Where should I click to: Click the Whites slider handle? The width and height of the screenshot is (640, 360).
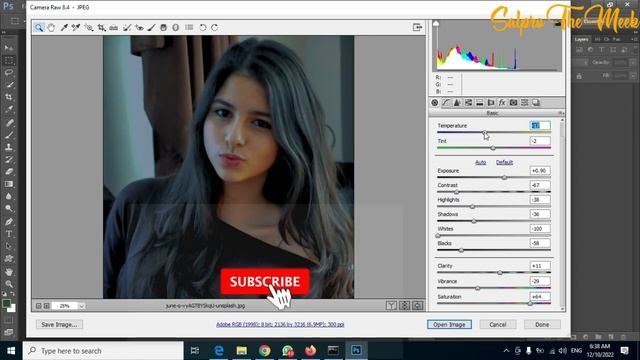tap(438, 236)
